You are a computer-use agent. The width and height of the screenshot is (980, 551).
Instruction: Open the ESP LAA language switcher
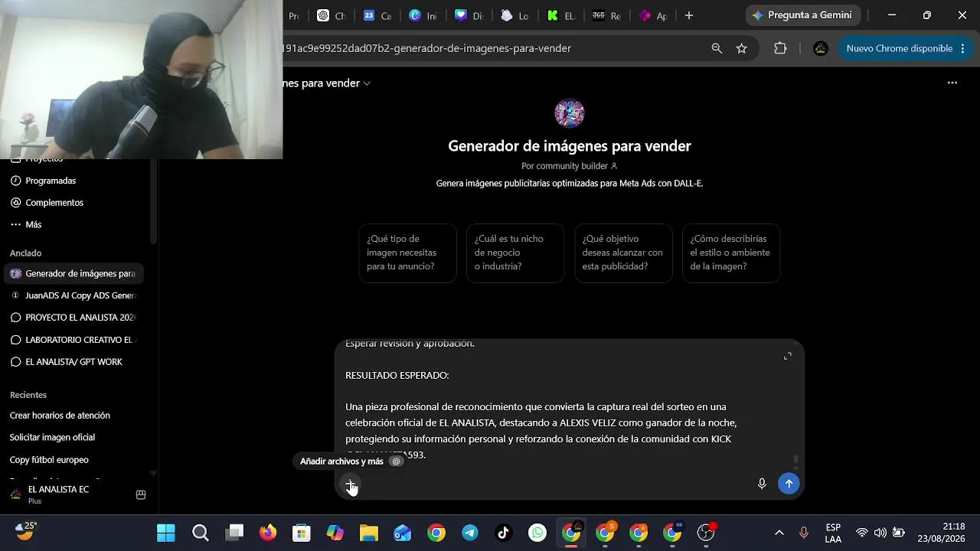833,533
